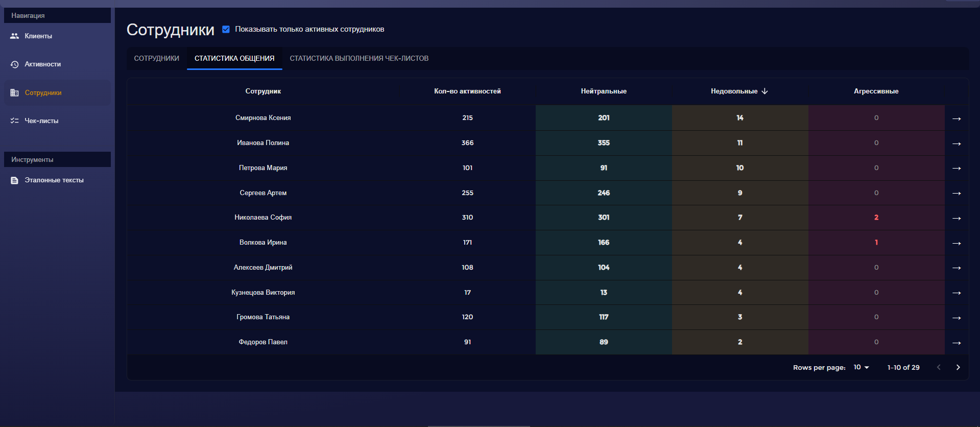Click the Нейтральные column header

click(x=603, y=91)
